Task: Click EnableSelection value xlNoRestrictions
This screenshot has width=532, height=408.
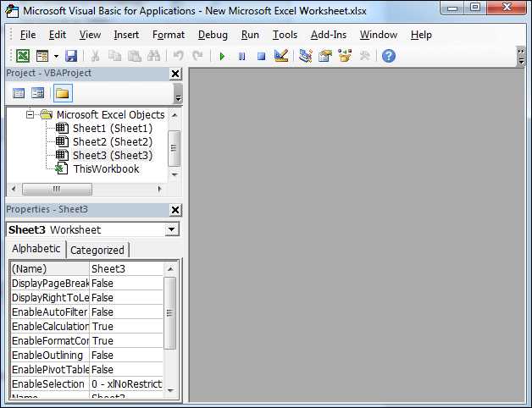Action: tap(126, 384)
